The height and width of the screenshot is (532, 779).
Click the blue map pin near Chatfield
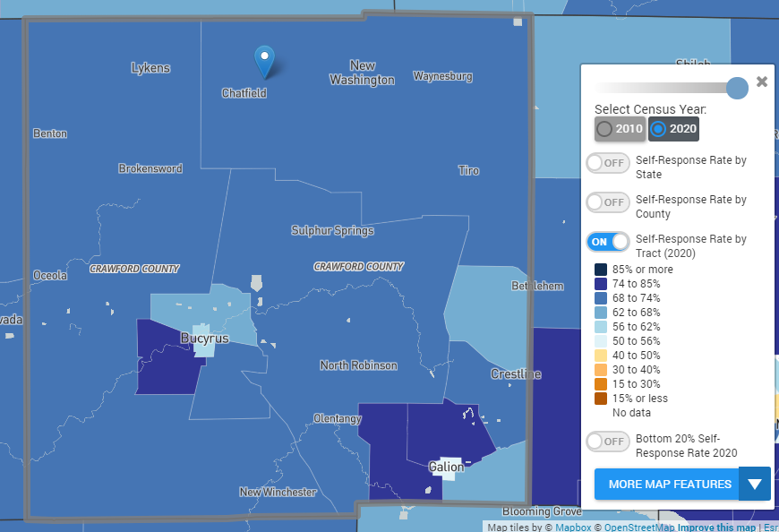[264, 60]
